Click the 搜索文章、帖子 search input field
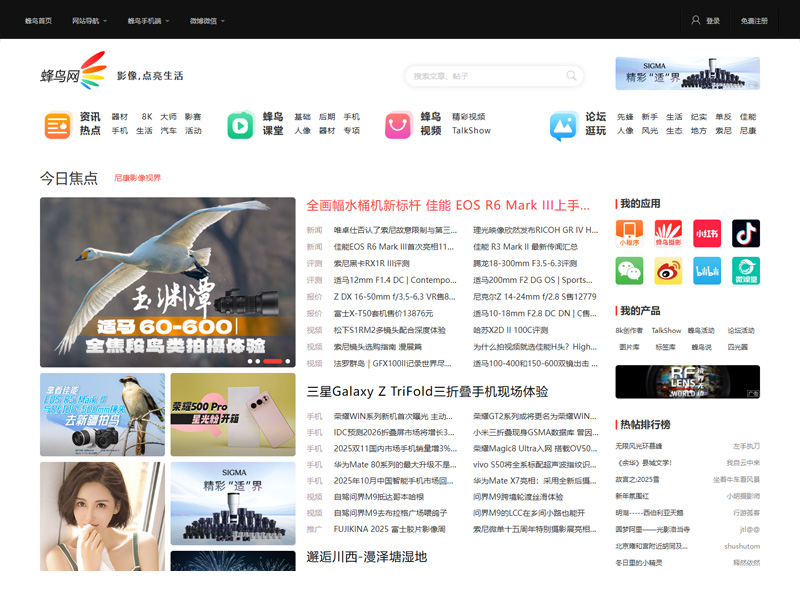The height and width of the screenshot is (600, 800). (480, 76)
